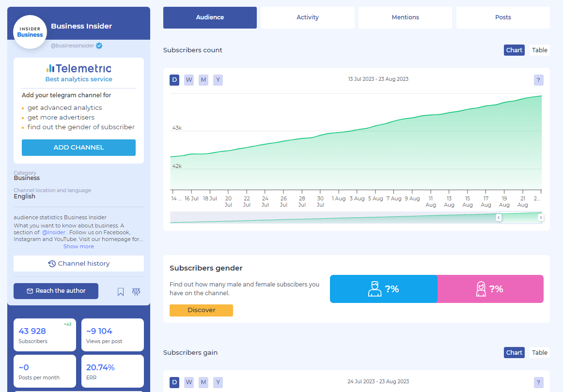The image size is (563, 392).
Task: Open the help question mark on Subscribers gain chart
Action: tap(538, 382)
